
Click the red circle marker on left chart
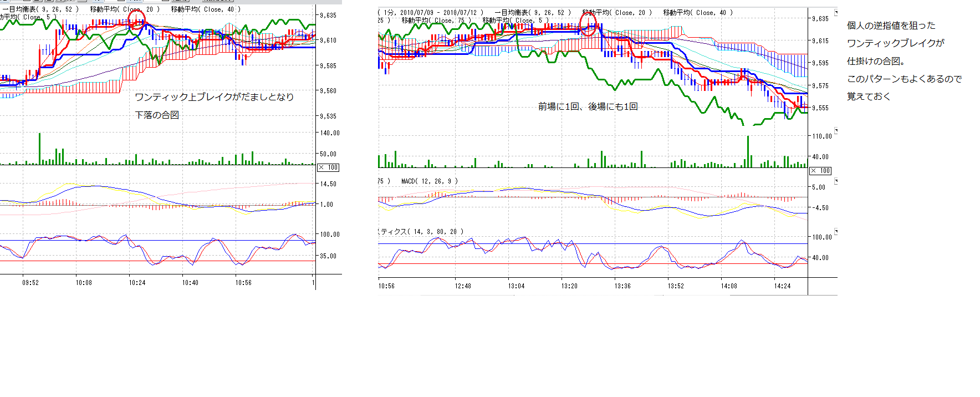click(x=137, y=20)
